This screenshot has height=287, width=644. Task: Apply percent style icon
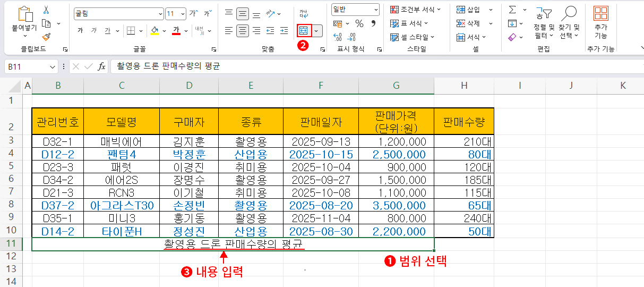click(x=359, y=23)
